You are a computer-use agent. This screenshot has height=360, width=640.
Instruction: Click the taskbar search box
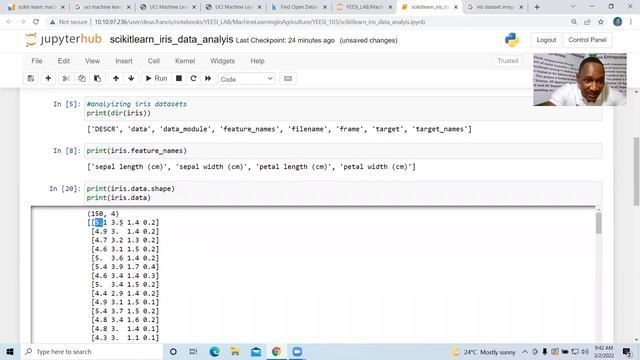pyautogui.click(x=92, y=351)
